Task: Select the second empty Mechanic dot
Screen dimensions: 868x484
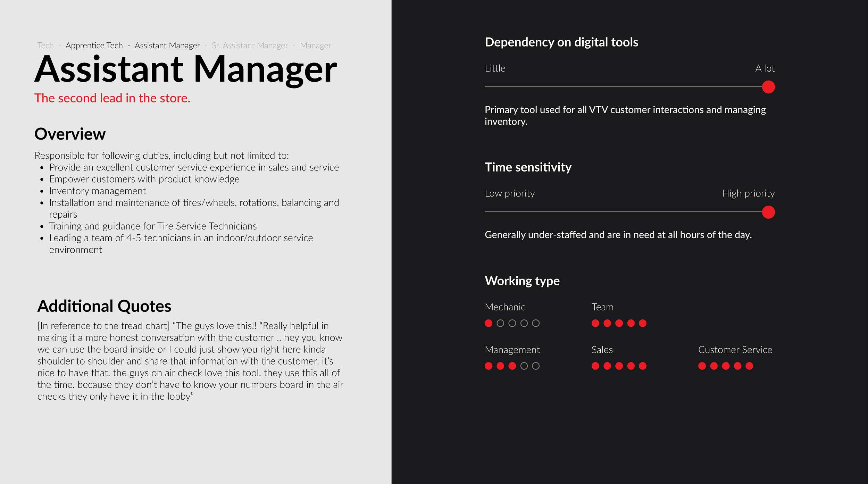Action: 512,323
